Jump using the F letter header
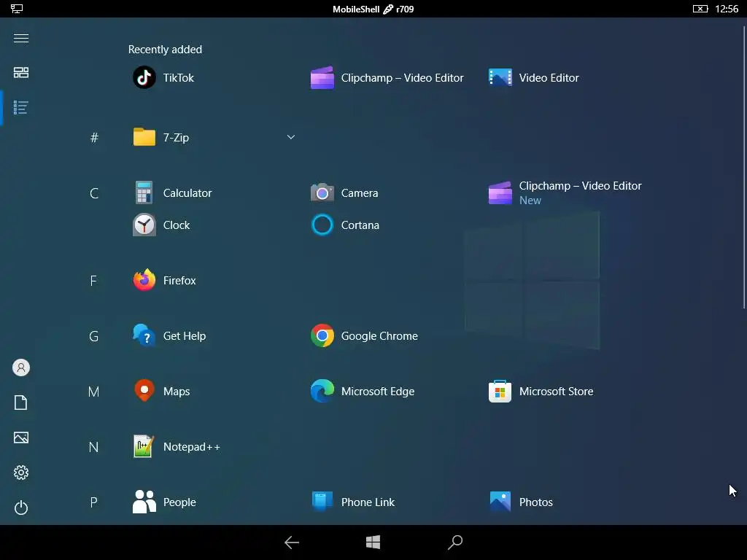 point(93,281)
